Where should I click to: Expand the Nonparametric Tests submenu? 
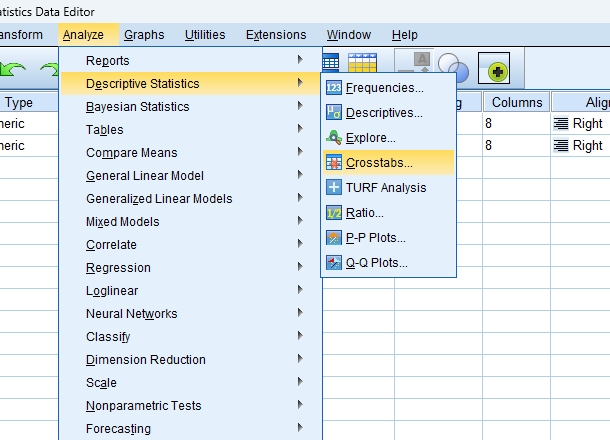point(143,406)
